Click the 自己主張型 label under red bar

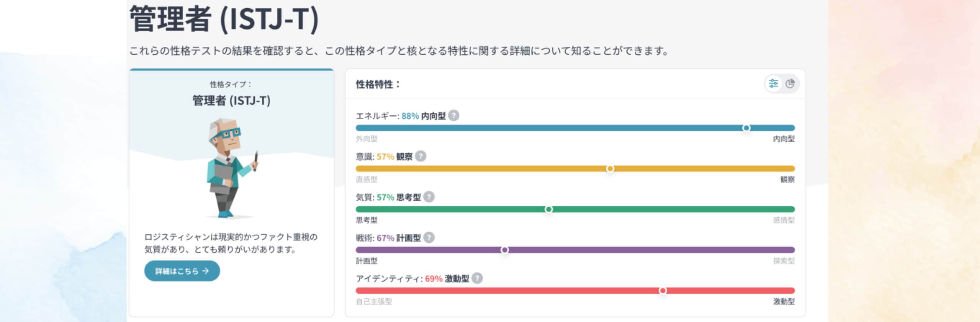click(374, 301)
